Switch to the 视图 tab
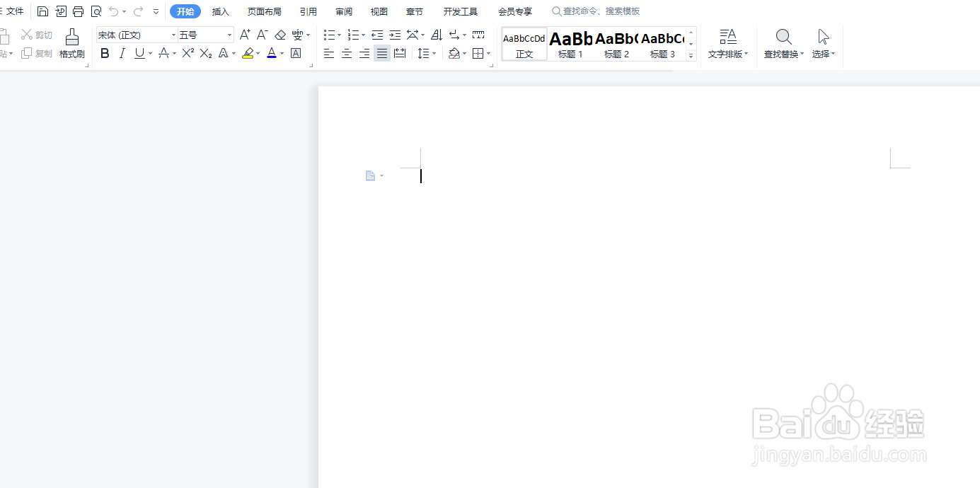The image size is (980, 488). pyautogui.click(x=379, y=11)
